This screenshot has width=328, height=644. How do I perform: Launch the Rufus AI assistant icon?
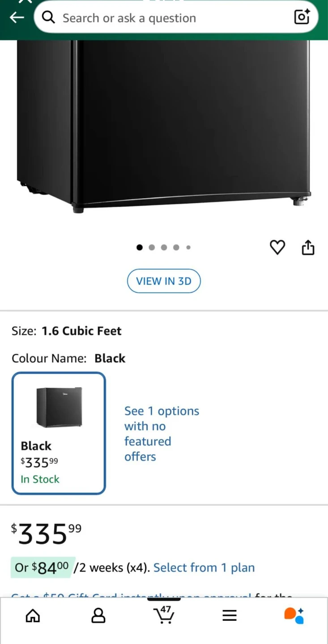294,615
